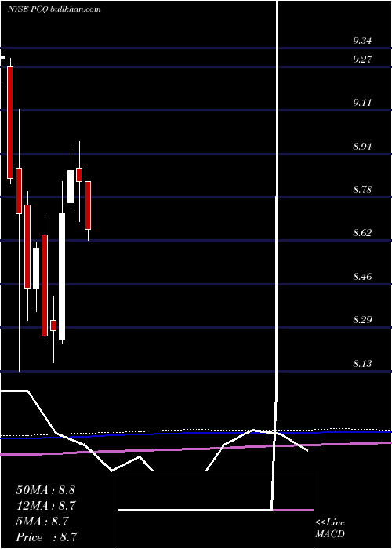Click the 8.29 price label
The image size is (392, 549).
pyautogui.click(x=362, y=320)
